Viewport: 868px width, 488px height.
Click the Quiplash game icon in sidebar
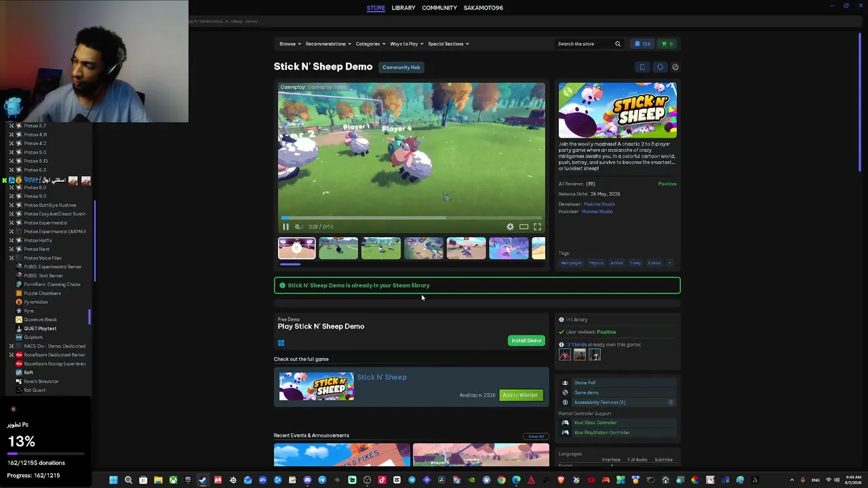pos(19,338)
